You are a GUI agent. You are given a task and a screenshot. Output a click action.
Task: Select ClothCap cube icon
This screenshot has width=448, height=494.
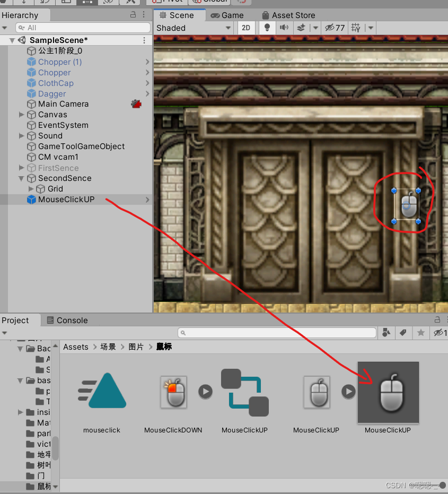31,83
